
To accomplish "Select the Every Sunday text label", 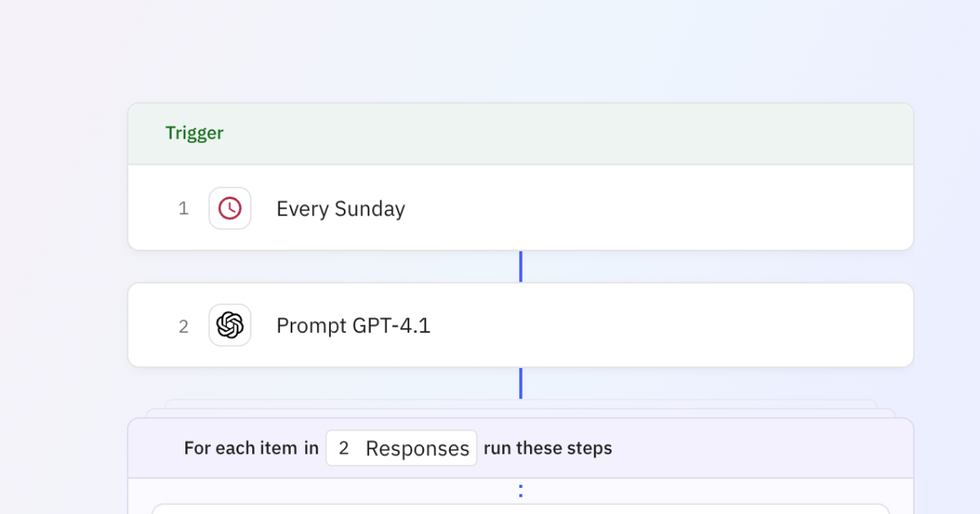I will point(341,208).
